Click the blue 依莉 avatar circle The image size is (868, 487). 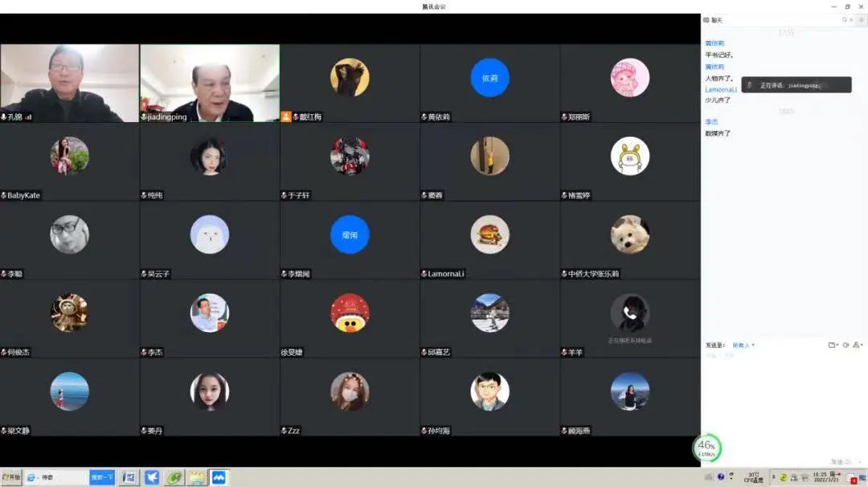tap(490, 77)
